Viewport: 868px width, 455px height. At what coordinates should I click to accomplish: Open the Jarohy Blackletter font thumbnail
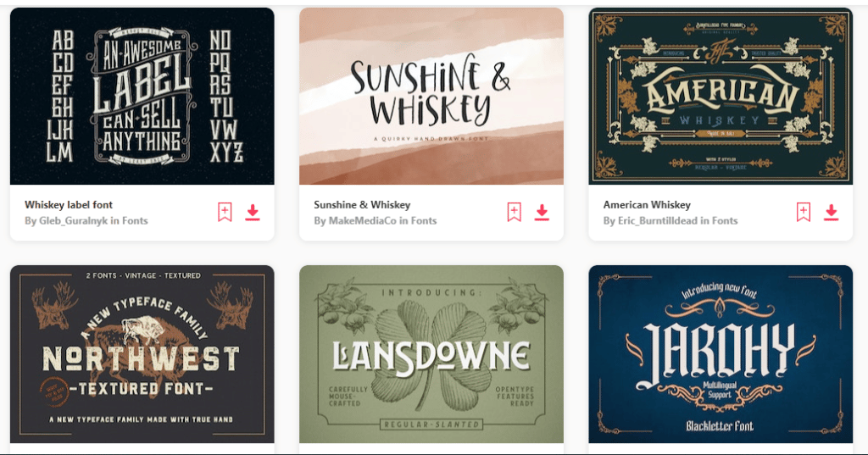point(721,354)
